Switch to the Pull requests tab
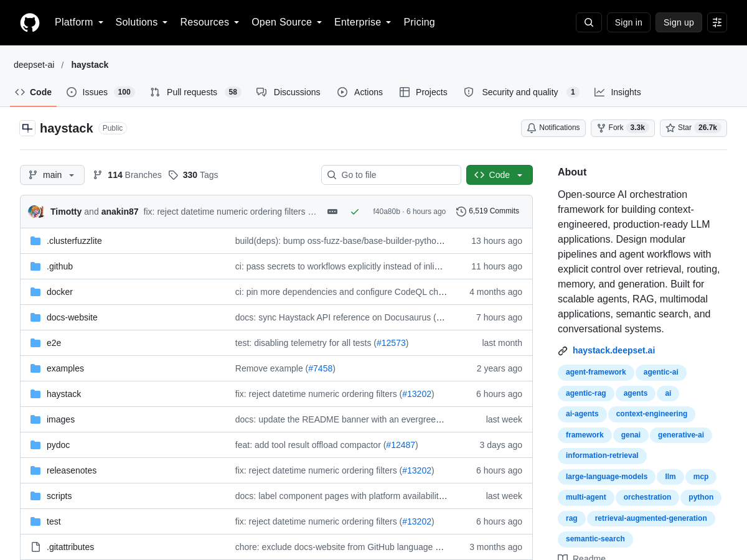Viewport: 747px width, 560px height. click(x=195, y=92)
